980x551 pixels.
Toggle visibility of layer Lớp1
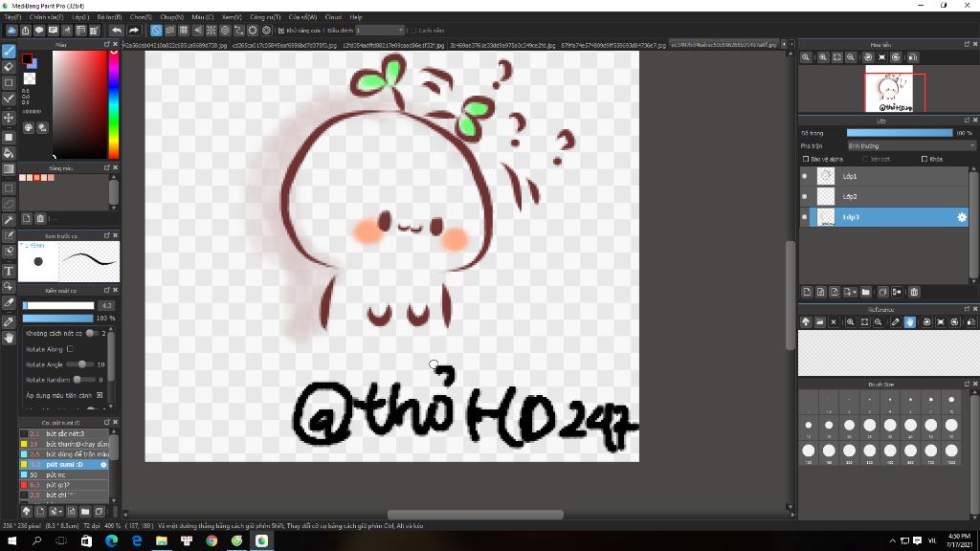click(804, 176)
